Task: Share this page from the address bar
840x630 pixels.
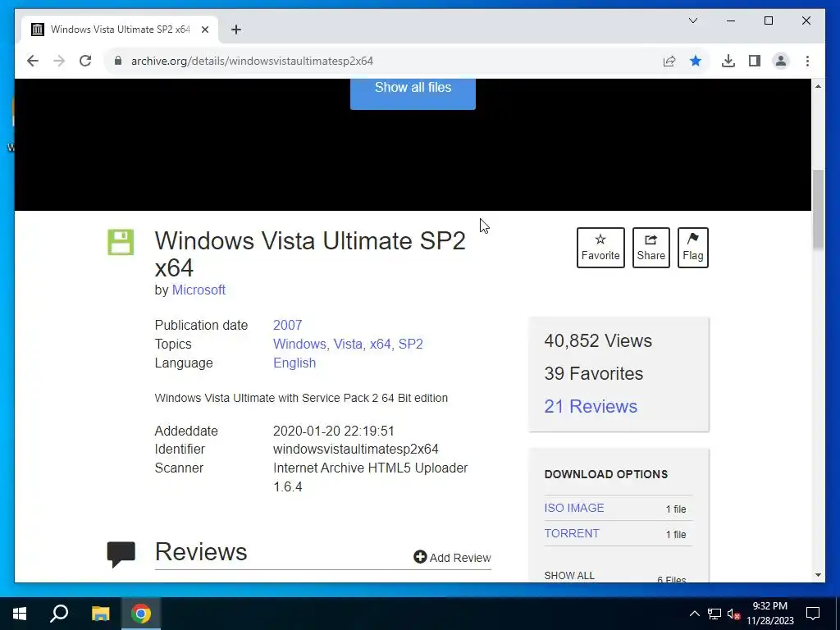Action: [669, 61]
